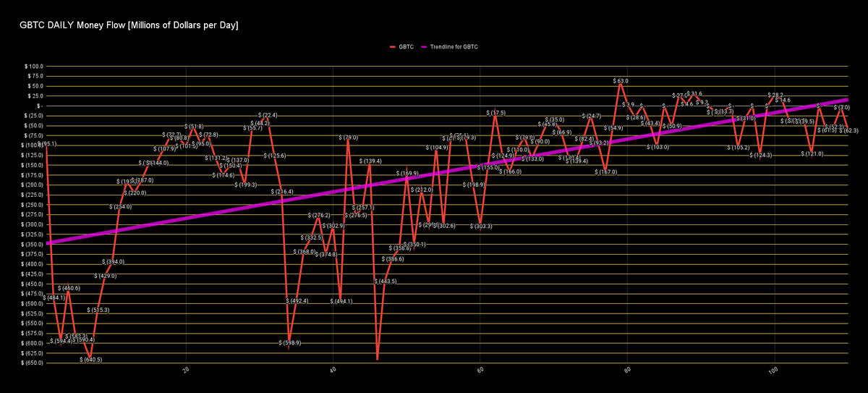The image size is (868, 393).
Task: Click the '$ 63.0' peak data label
Action: coord(621,81)
